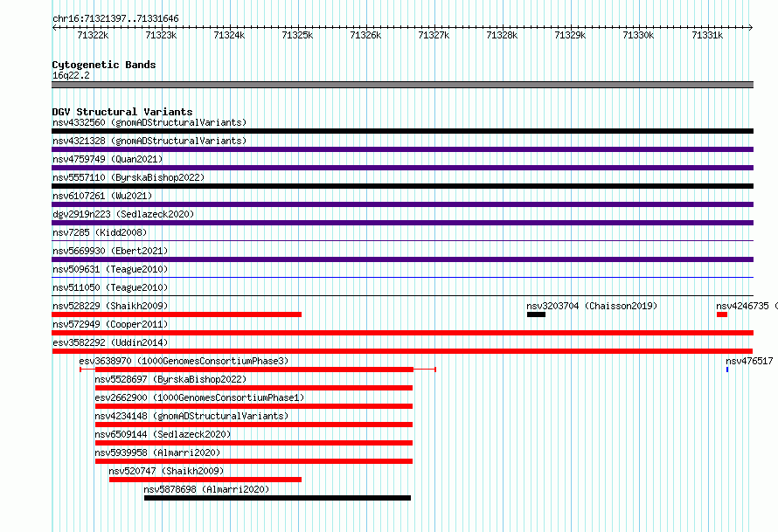Click the chr16:71321397..71331646 coordinate label
Image resolution: width=778 pixels, height=532 pixels.
(x=115, y=18)
